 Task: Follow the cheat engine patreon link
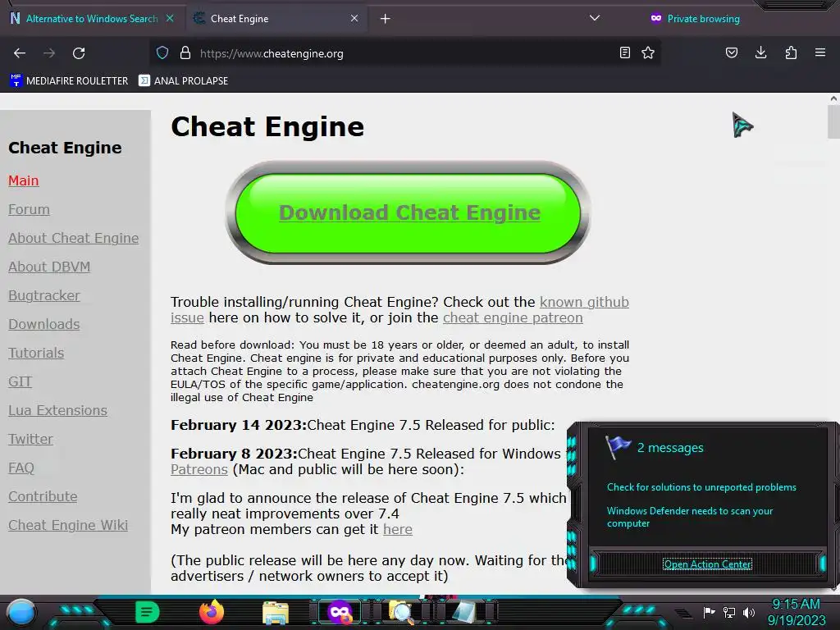[x=513, y=317]
